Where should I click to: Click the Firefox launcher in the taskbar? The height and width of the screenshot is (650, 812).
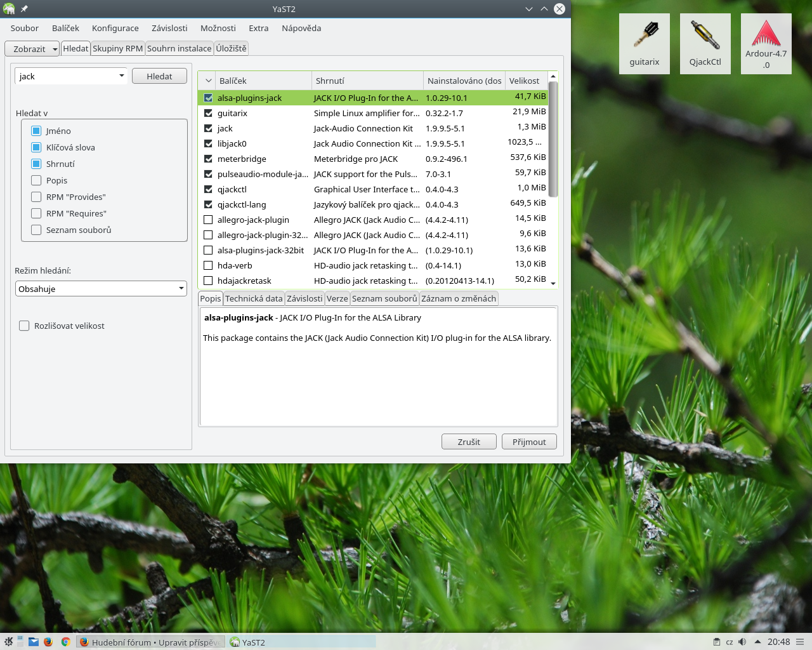click(48, 642)
